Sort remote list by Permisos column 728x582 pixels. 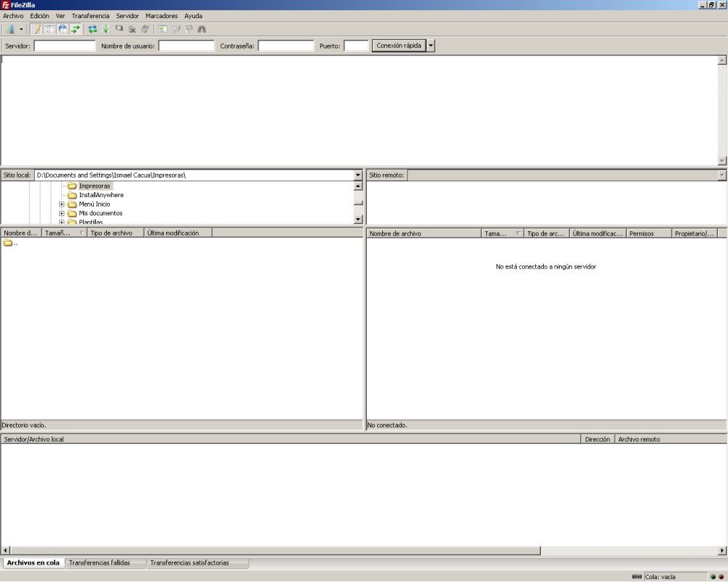[649, 234]
